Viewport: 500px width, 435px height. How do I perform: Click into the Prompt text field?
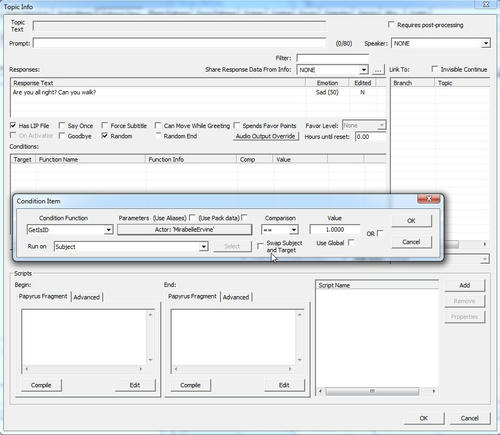point(179,43)
